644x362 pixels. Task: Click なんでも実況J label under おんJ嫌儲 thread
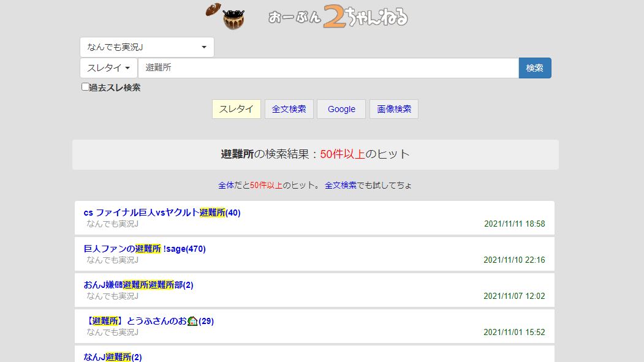click(112, 296)
